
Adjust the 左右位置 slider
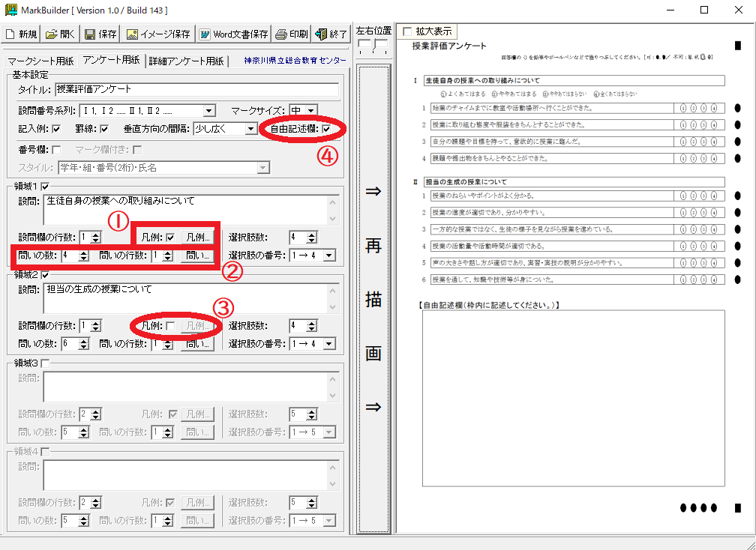click(x=373, y=46)
